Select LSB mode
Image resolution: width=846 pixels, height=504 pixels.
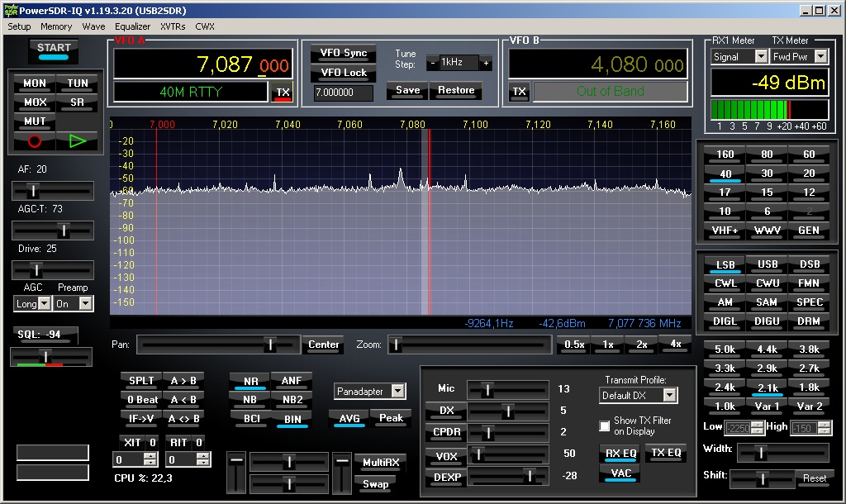click(x=725, y=265)
